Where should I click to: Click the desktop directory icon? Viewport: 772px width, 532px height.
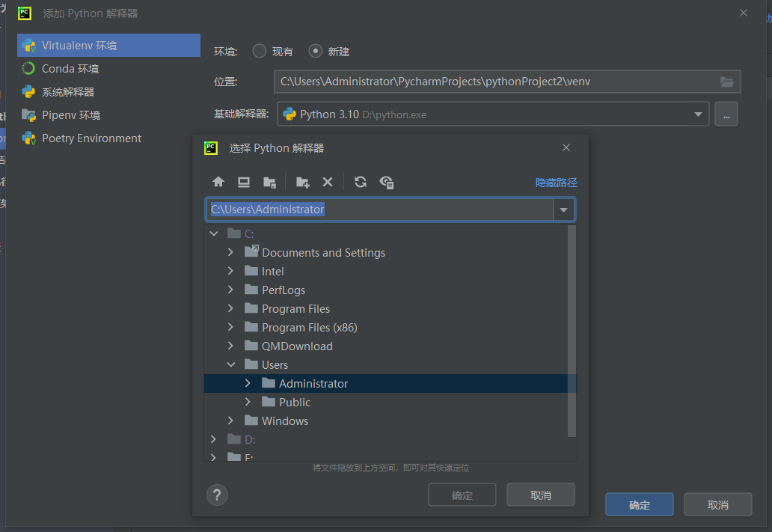coord(244,183)
